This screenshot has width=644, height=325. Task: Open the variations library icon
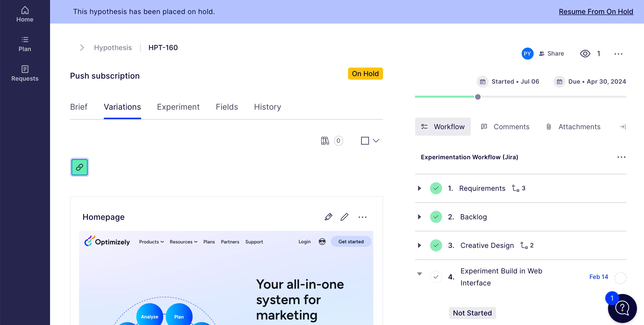click(x=325, y=141)
